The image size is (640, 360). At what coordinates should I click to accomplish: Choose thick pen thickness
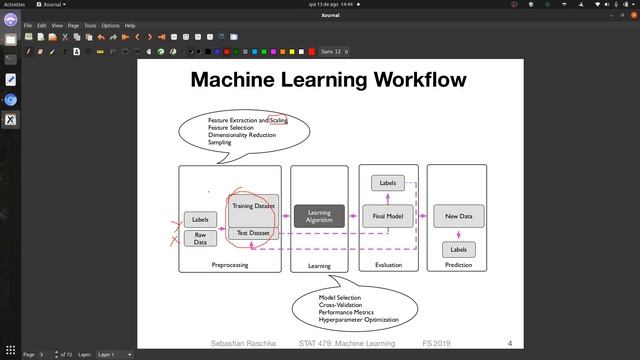click(198, 52)
